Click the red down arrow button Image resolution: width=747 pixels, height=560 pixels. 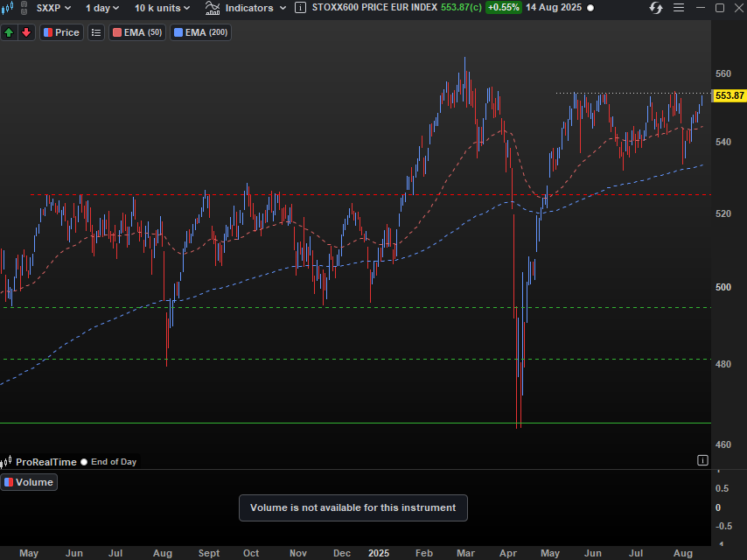click(x=26, y=32)
